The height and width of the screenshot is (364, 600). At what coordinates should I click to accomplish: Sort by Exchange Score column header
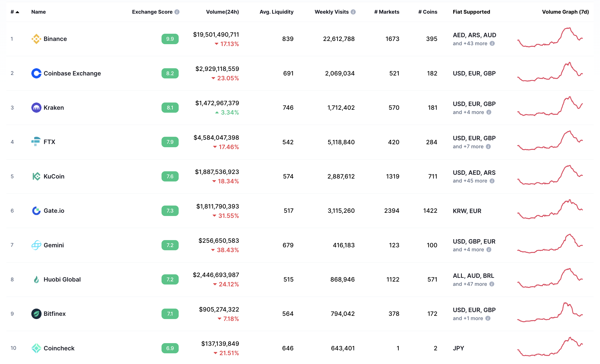pos(152,12)
